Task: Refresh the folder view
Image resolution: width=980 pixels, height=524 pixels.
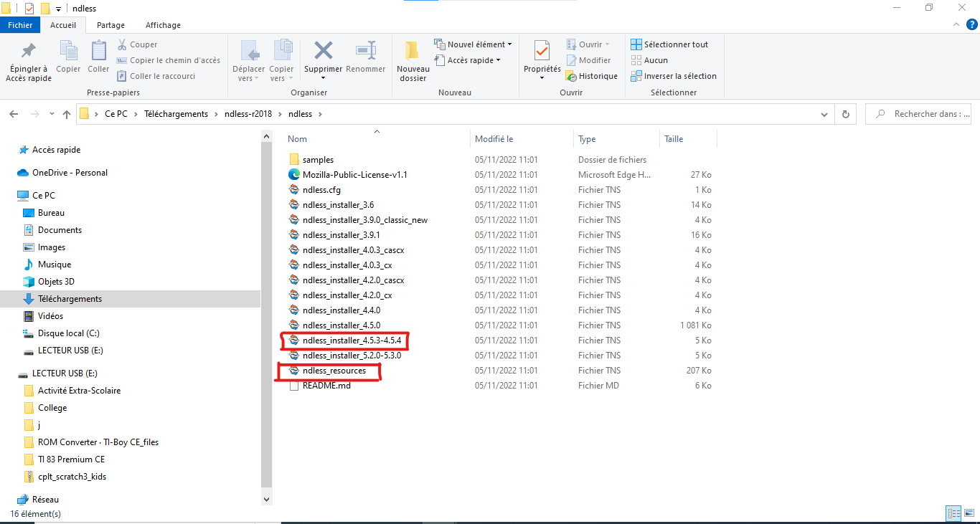Action: point(846,114)
